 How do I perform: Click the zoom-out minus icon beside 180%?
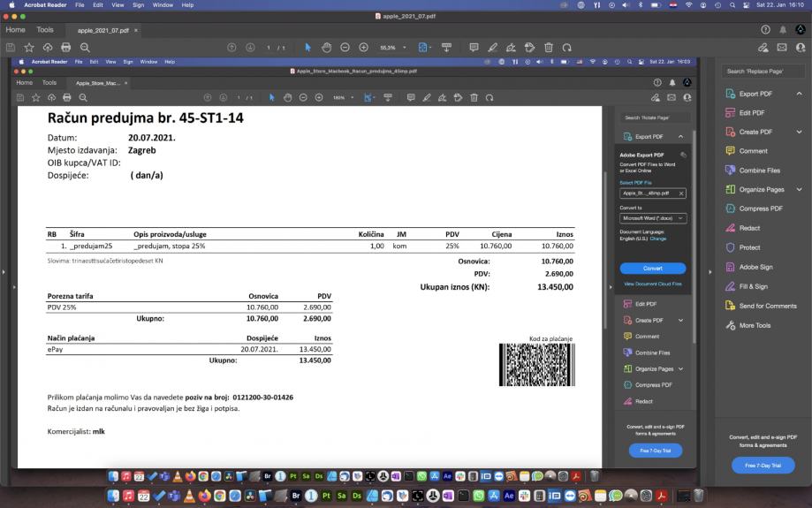(304, 97)
